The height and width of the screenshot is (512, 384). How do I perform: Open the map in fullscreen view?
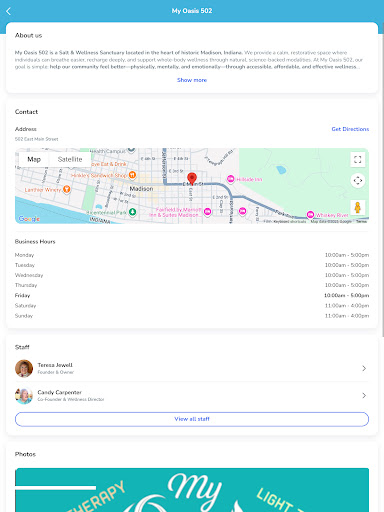click(358, 159)
